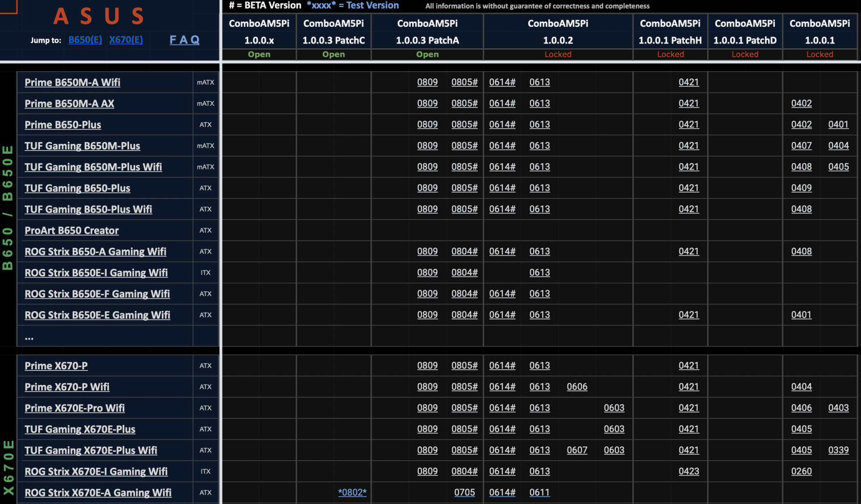The image size is (861, 504).
Task: Open Prime X670-P motherboard link
Action: pyautogui.click(x=56, y=366)
